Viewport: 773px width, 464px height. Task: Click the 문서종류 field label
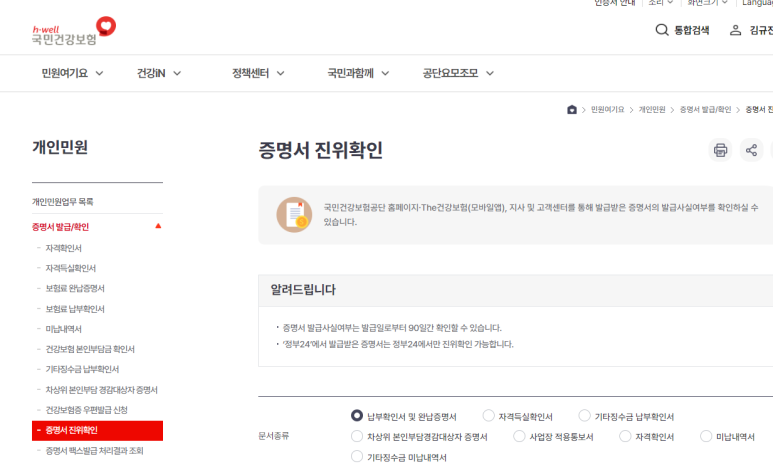(x=274, y=436)
